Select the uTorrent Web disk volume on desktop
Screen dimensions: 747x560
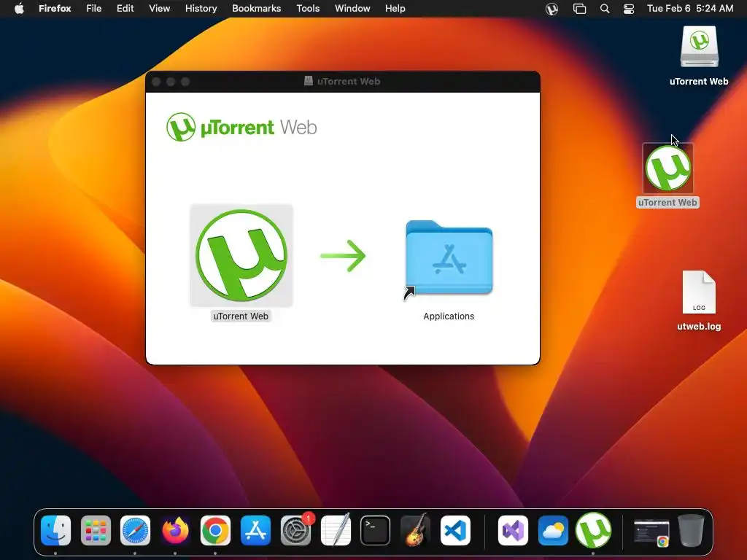click(699, 47)
